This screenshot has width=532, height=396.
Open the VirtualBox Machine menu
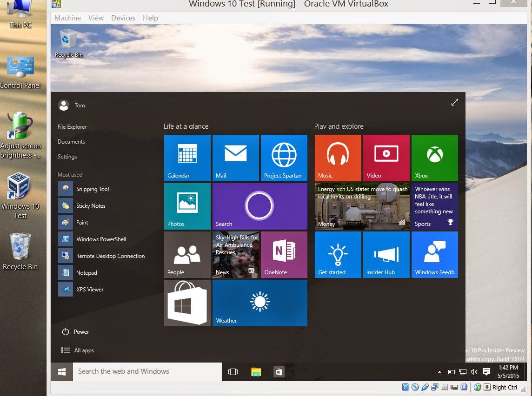67,18
